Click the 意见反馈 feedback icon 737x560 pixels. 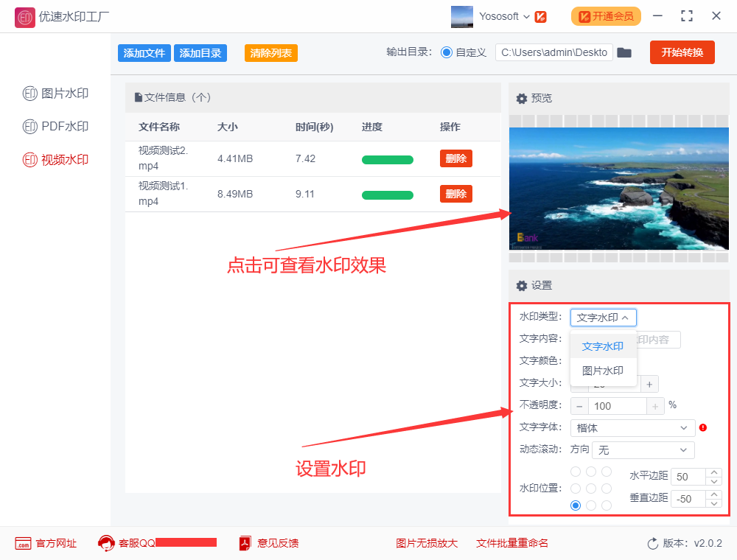pos(244,543)
